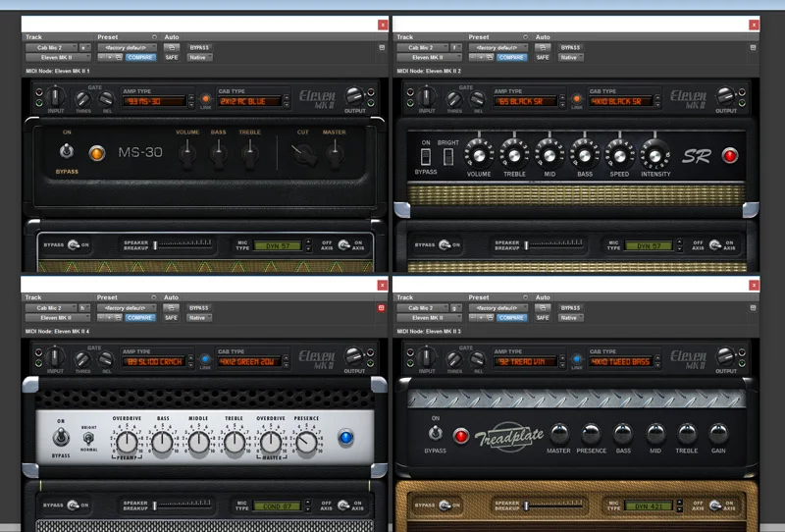Click the preset settings icon in Treadplate window

tap(490, 318)
